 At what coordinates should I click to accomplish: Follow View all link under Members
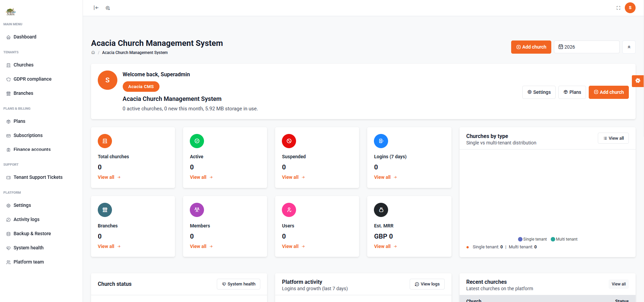[x=201, y=246]
